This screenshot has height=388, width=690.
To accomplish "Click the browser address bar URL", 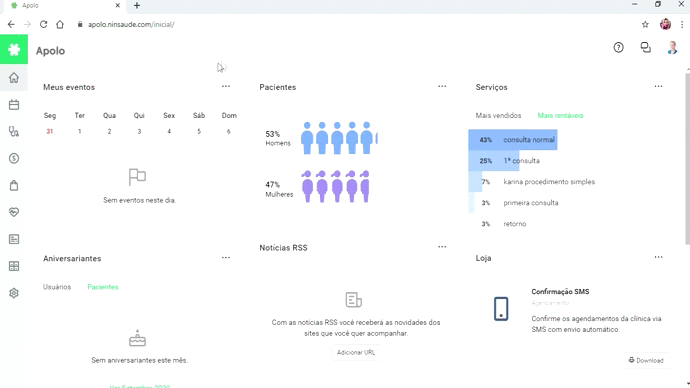I will (x=131, y=25).
